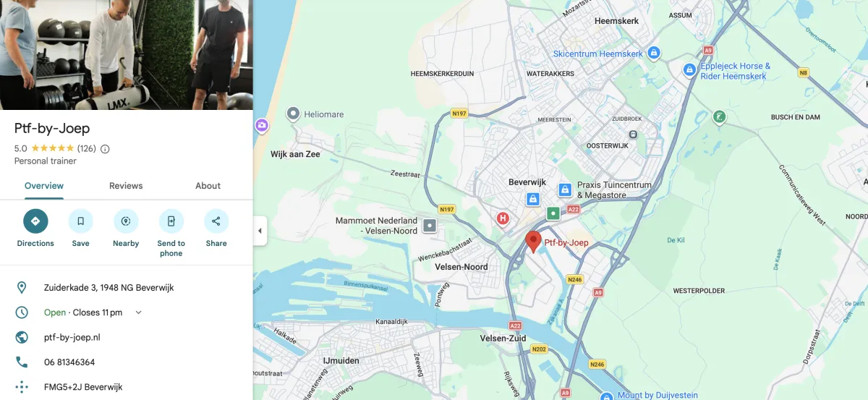Image resolution: width=868 pixels, height=400 pixels.
Task: Select Mammoet Nederland map marker
Action: (430, 226)
